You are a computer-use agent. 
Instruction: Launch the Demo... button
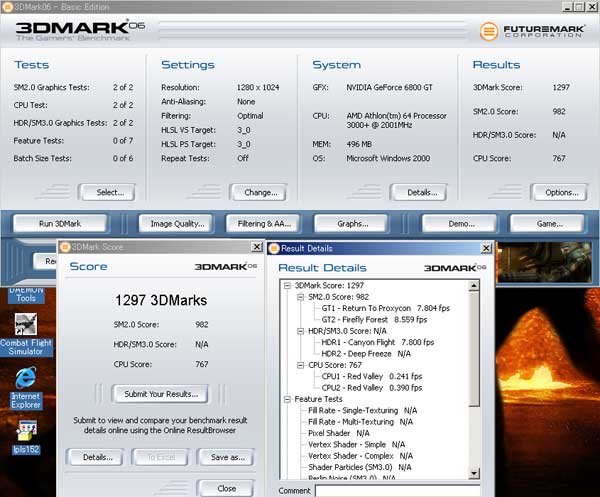[x=460, y=223]
